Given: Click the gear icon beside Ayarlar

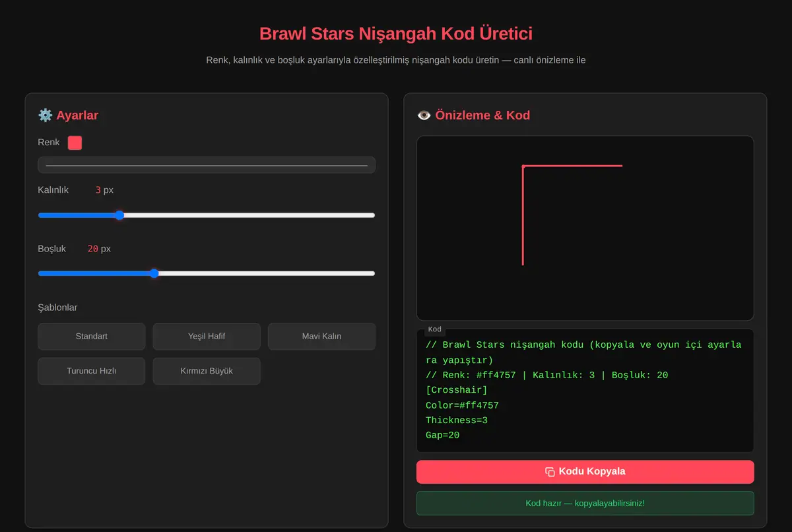Looking at the screenshot, I should click(45, 115).
